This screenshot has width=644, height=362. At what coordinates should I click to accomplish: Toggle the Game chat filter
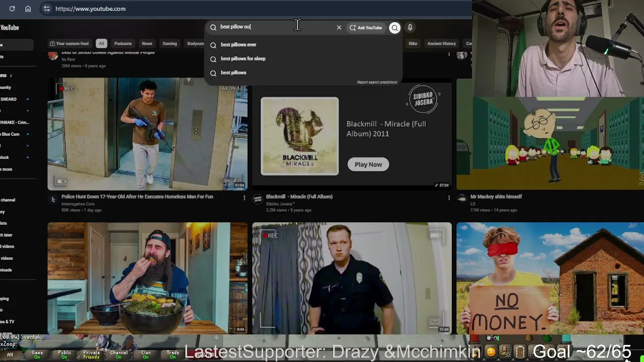point(37,354)
